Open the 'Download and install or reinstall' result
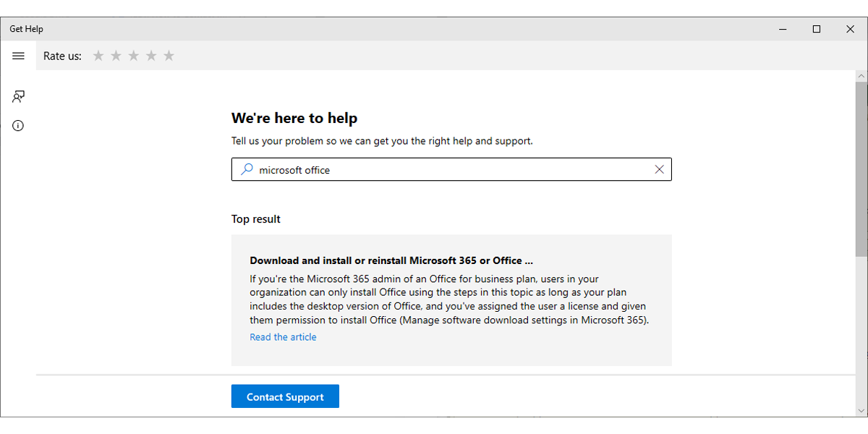Viewport: 868px width, 434px height. tap(391, 260)
